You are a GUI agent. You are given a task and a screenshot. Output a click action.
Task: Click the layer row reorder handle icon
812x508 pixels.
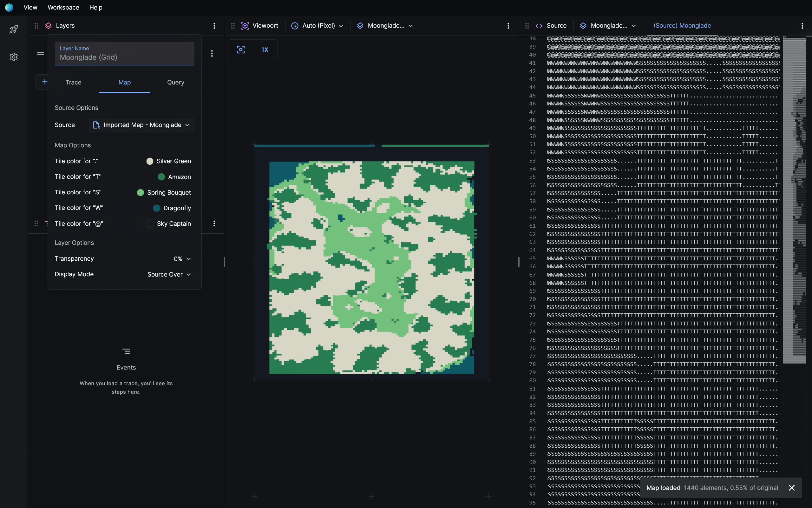point(41,53)
